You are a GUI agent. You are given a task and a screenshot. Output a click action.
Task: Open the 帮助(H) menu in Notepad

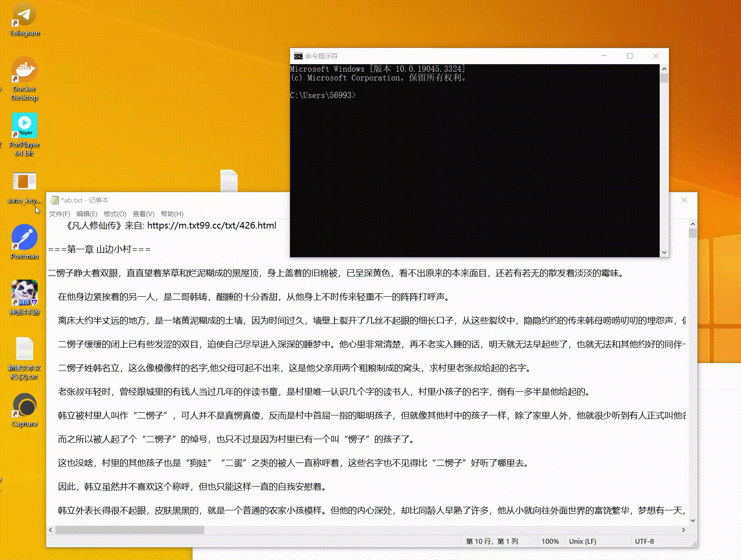pyautogui.click(x=172, y=214)
